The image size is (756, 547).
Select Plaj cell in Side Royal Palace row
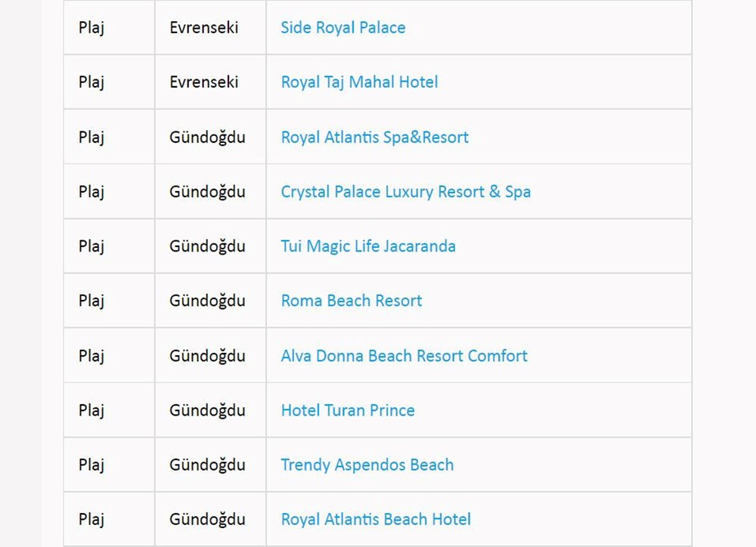pyautogui.click(x=91, y=28)
